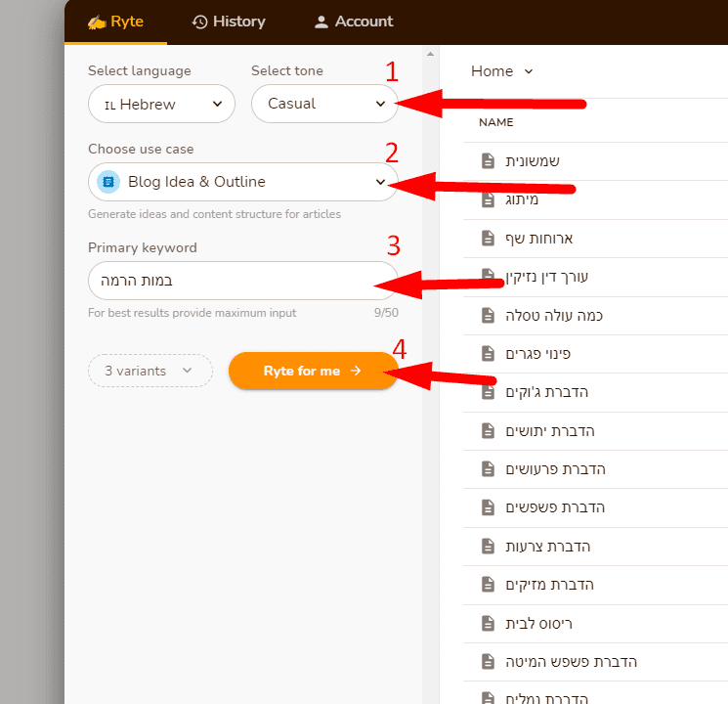Select the file named הדברת מזיקים
Screen dimensions: 728x704
[x=550, y=585]
